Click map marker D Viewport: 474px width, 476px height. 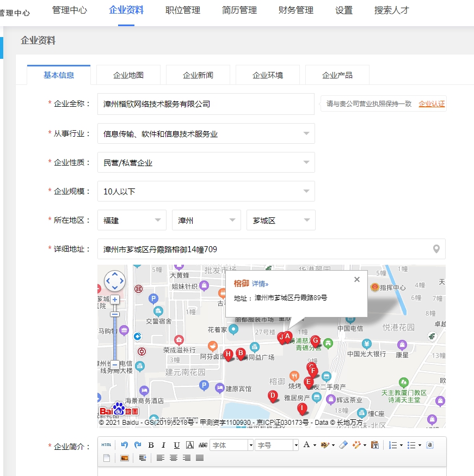(273, 396)
